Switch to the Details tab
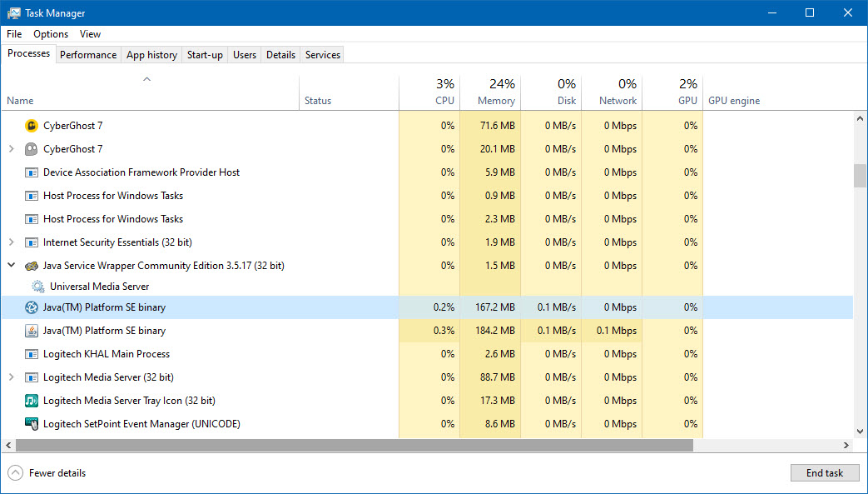Screen dimensions: 868x494 280,55
